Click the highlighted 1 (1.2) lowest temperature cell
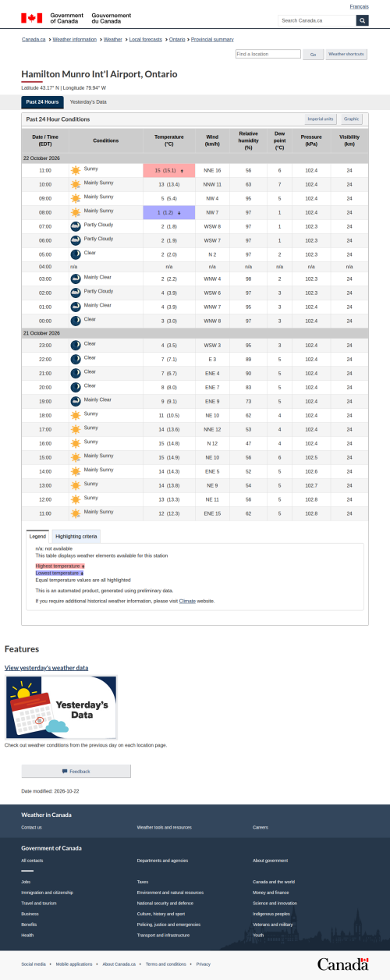 (169, 212)
